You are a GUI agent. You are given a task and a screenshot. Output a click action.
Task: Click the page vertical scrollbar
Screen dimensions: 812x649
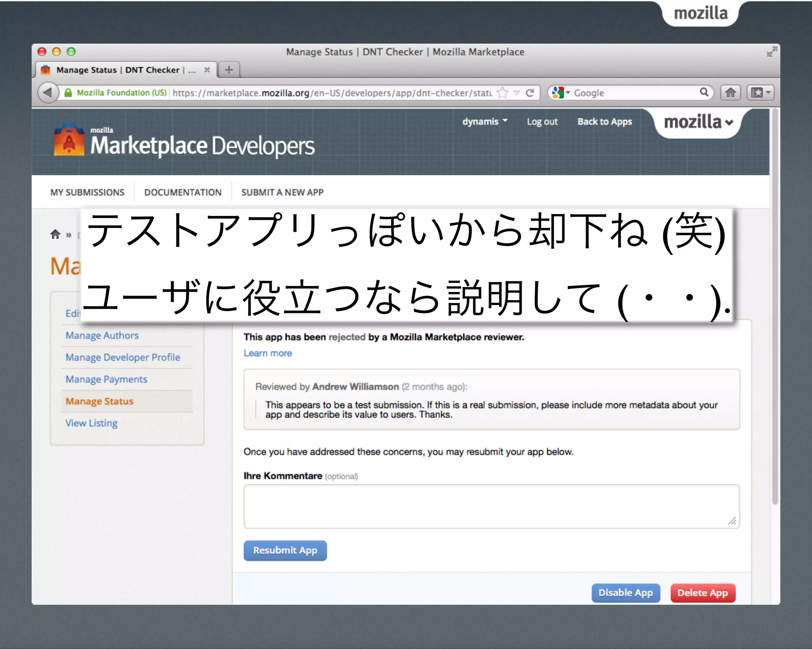click(x=775, y=306)
